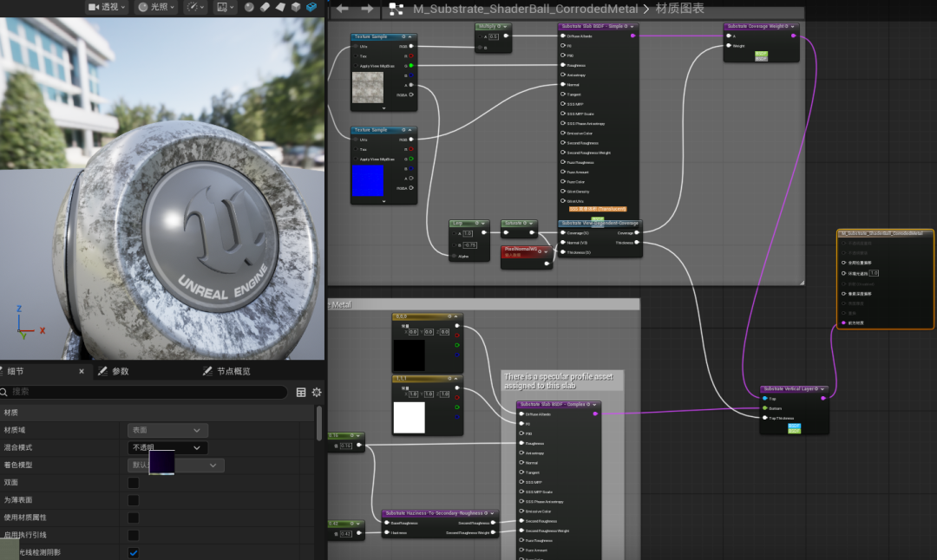Click the back arrow in graph header

click(x=343, y=9)
